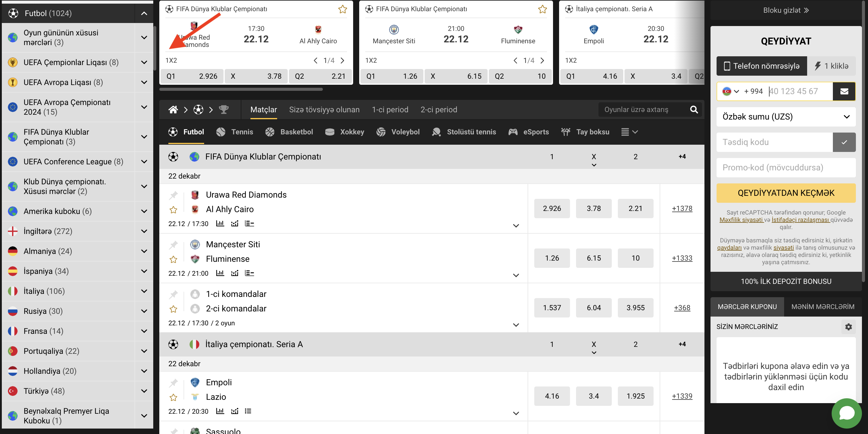Viewport: 868px width, 434px height.
Task: Switch to 1 kliklə registration tab
Action: coord(831,66)
